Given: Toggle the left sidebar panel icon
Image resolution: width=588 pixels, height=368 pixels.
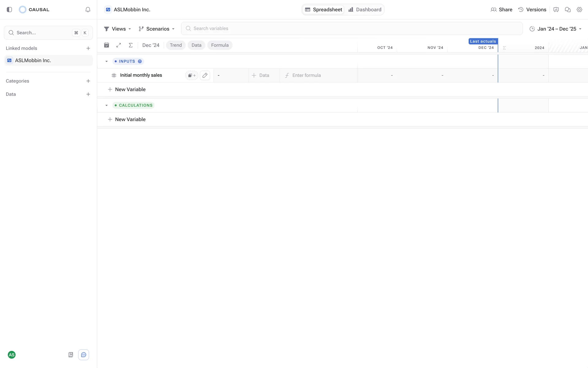Looking at the screenshot, I should (9, 10).
